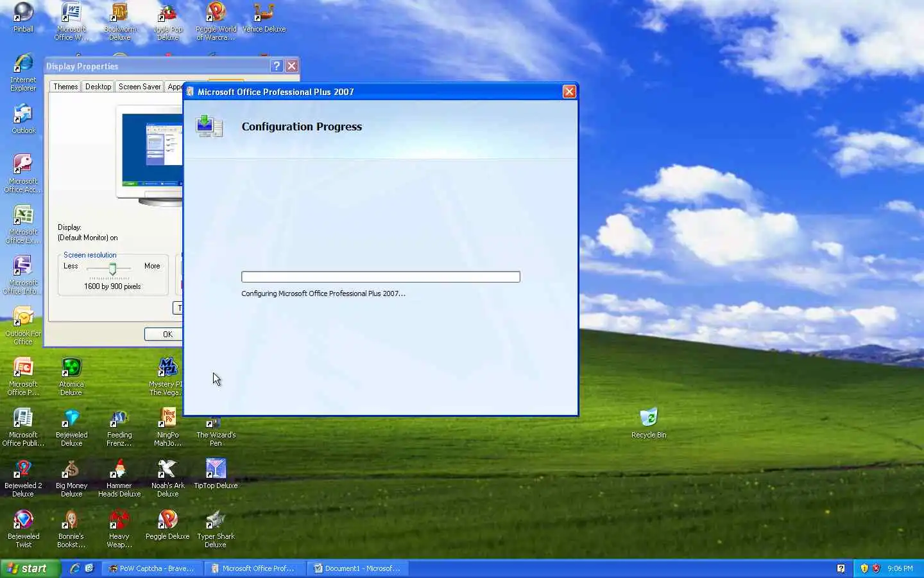Launch Internet Explorer from quick launch
The image size is (924, 578).
75,568
